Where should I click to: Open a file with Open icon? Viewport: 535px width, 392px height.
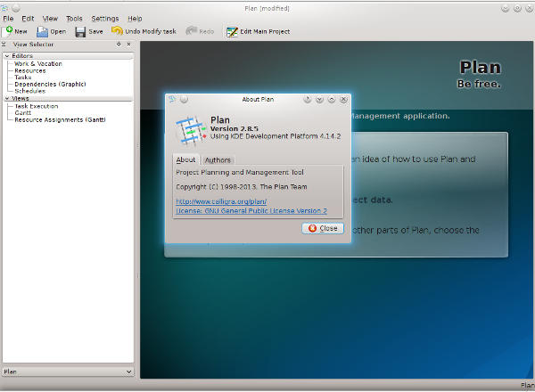(42, 32)
